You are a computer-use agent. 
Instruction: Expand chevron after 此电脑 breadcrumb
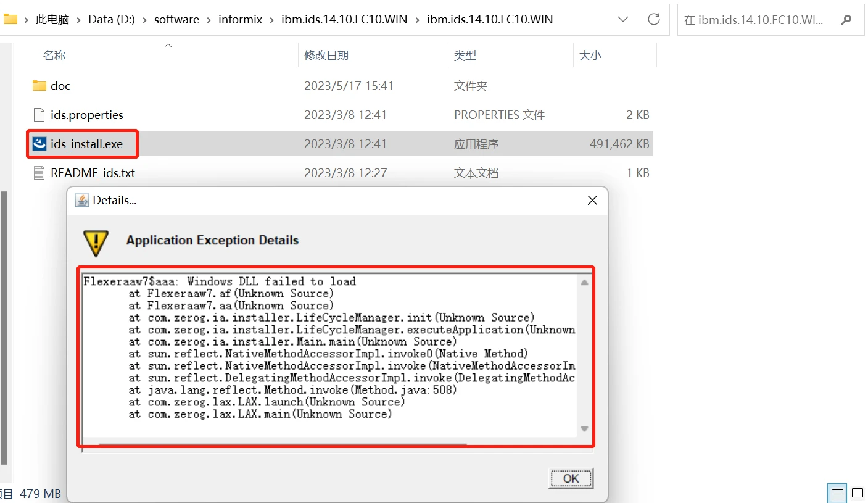click(80, 20)
